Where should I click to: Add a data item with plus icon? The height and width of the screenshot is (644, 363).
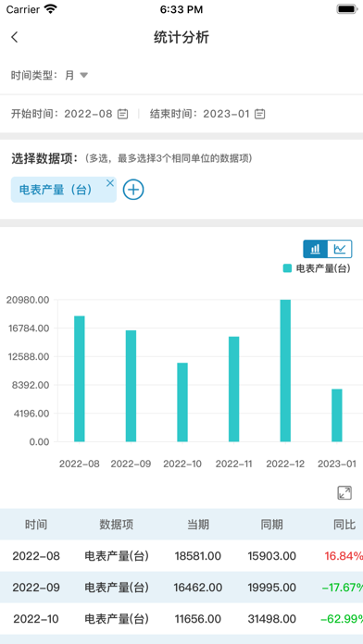click(x=133, y=190)
